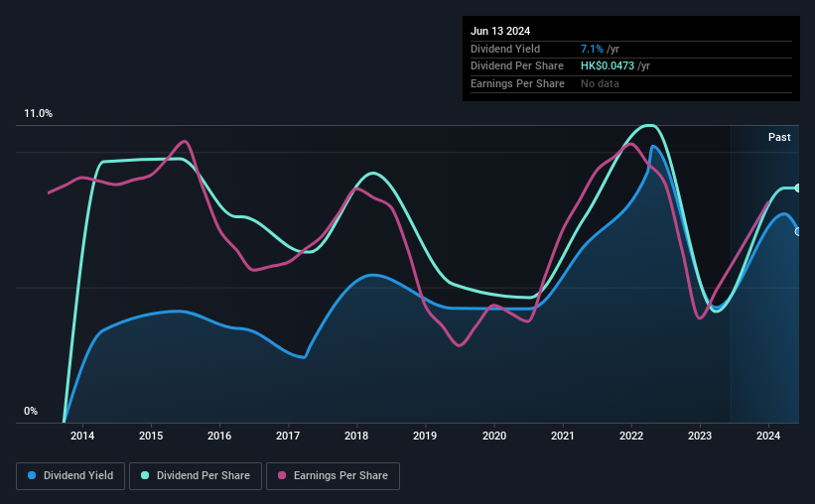Click the 2018 x-axis label

point(356,436)
